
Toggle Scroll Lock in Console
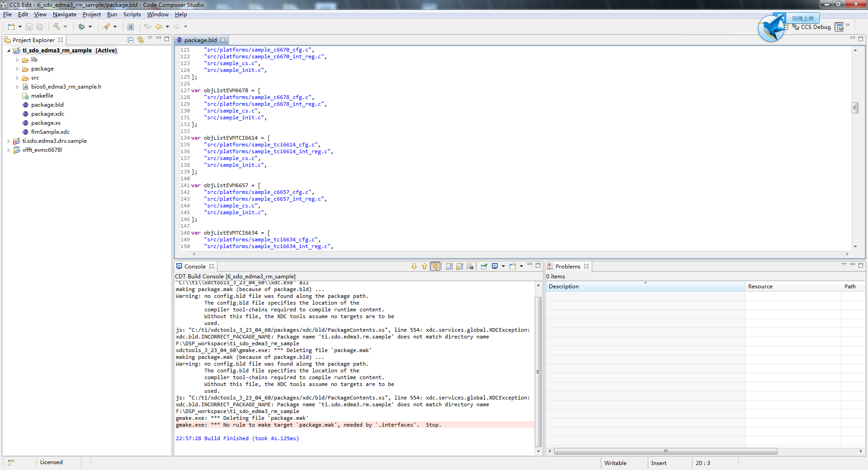click(x=459, y=266)
